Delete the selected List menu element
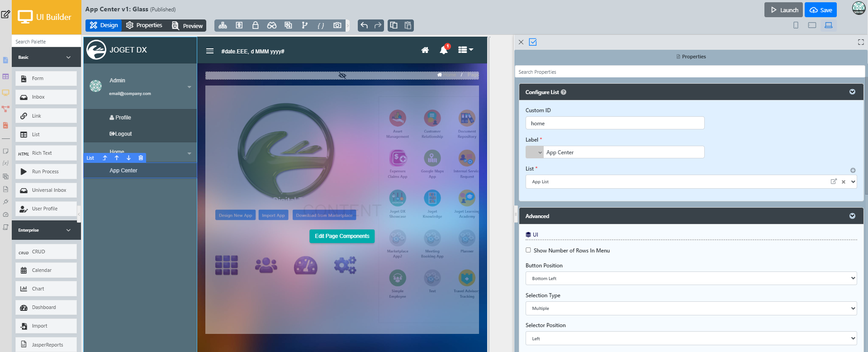 [x=141, y=158]
